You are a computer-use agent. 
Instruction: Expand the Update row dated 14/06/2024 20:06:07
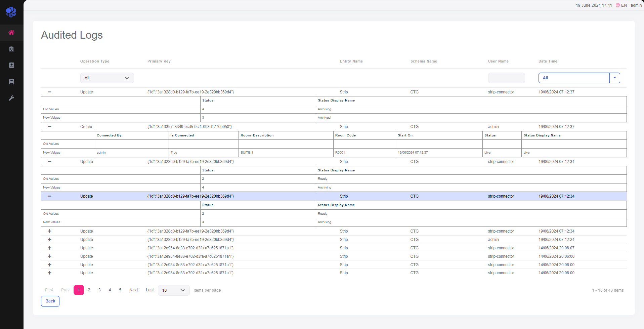49,248
